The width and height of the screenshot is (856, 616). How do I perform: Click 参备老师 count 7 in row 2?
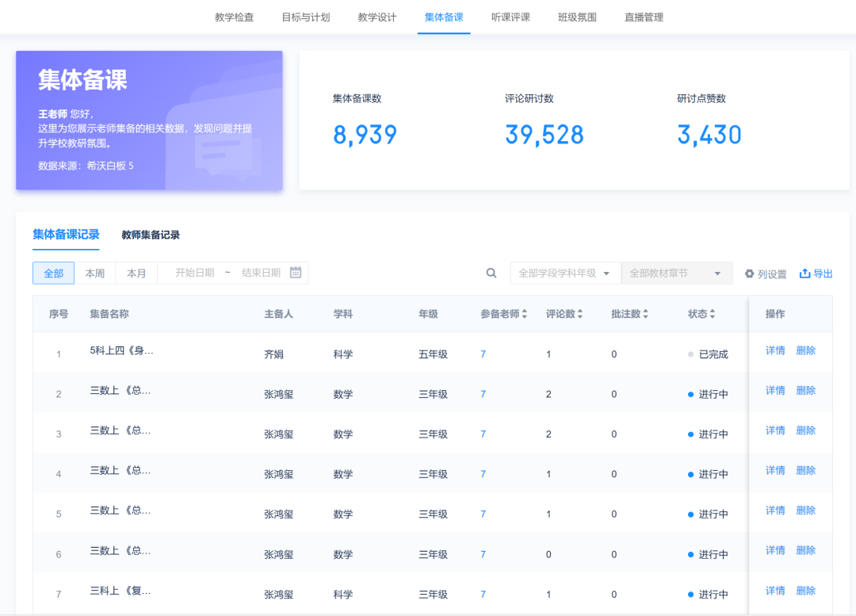click(x=483, y=394)
